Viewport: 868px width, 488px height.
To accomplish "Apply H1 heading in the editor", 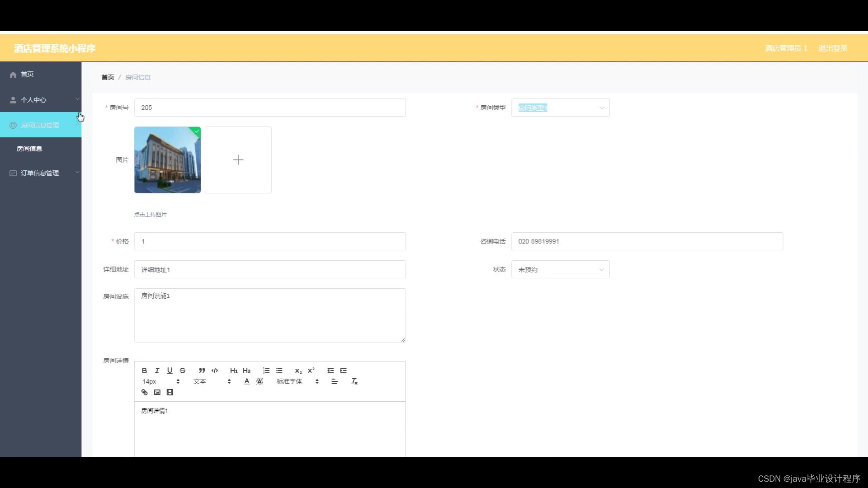I will 233,371.
